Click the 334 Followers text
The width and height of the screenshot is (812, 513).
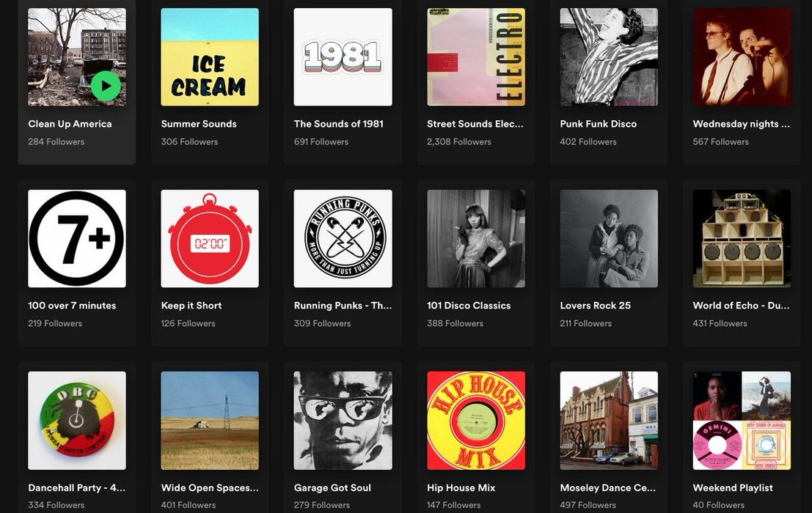click(56, 505)
